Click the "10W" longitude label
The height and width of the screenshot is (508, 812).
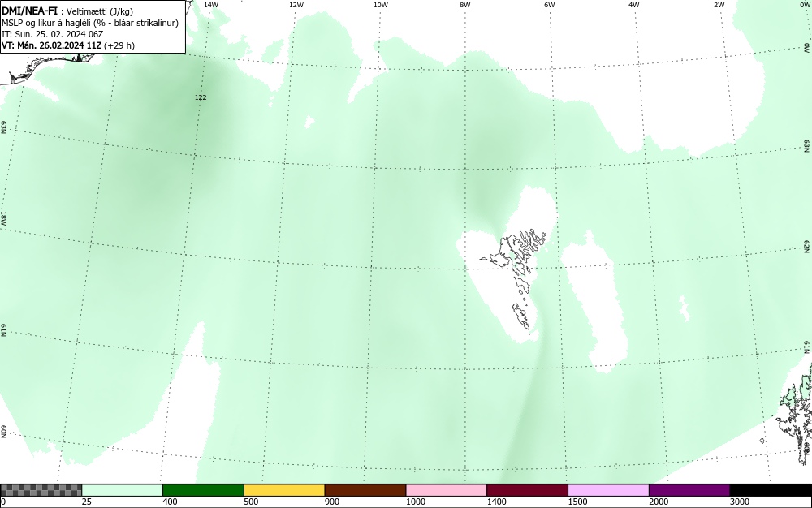[x=381, y=5]
